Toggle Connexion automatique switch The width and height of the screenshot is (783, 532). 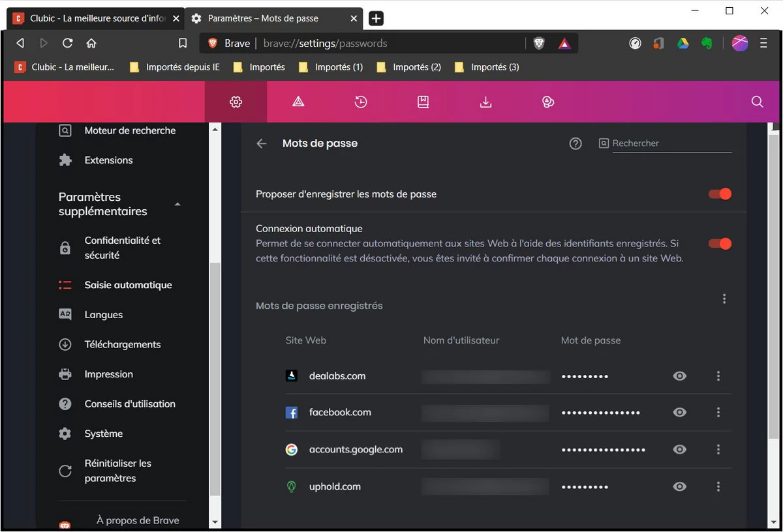pos(720,243)
